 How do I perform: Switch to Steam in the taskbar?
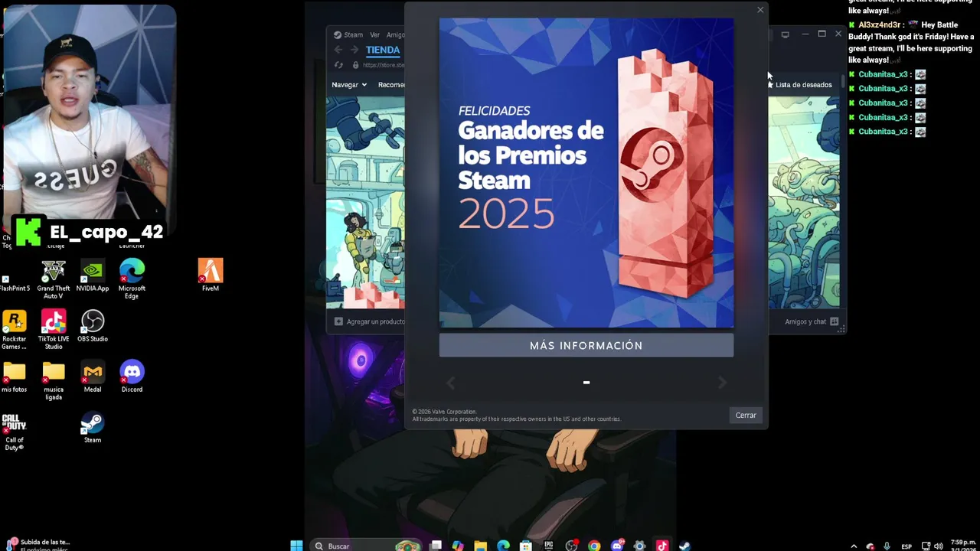pyautogui.click(x=685, y=546)
